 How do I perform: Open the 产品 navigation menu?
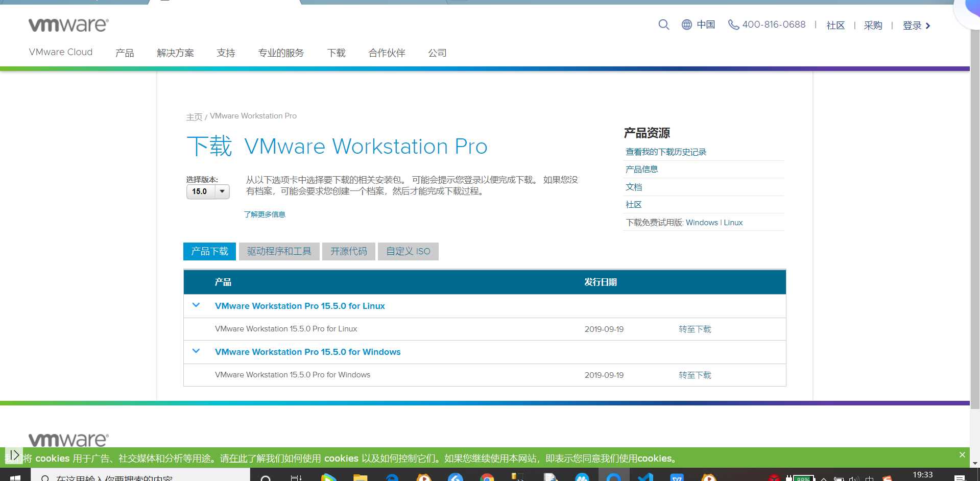point(125,53)
